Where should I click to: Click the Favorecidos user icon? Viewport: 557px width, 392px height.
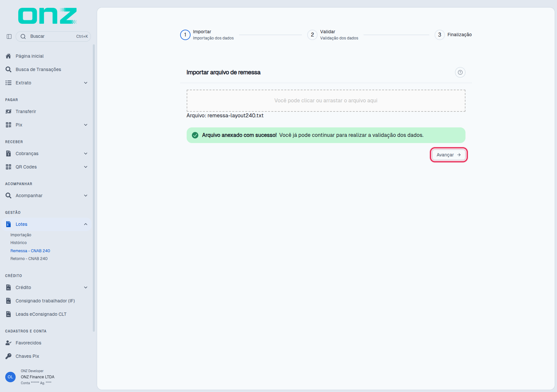(x=8, y=343)
